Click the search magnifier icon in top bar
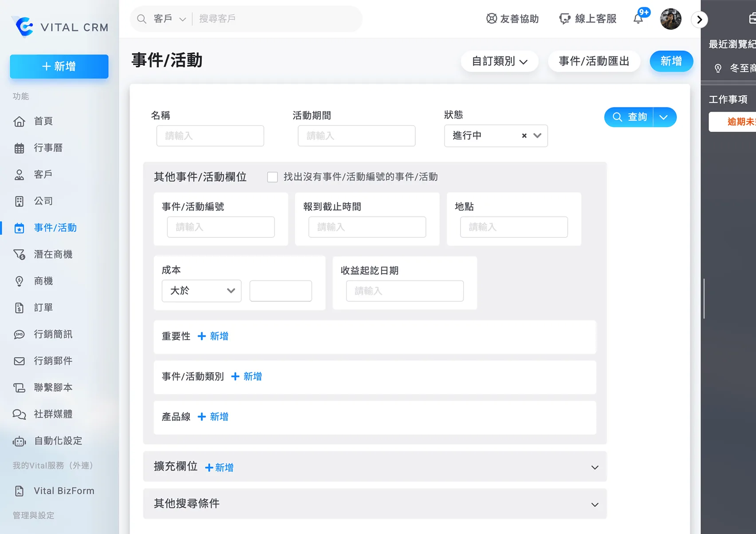Image resolution: width=756 pixels, height=534 pixels. (x=142, y=19)
